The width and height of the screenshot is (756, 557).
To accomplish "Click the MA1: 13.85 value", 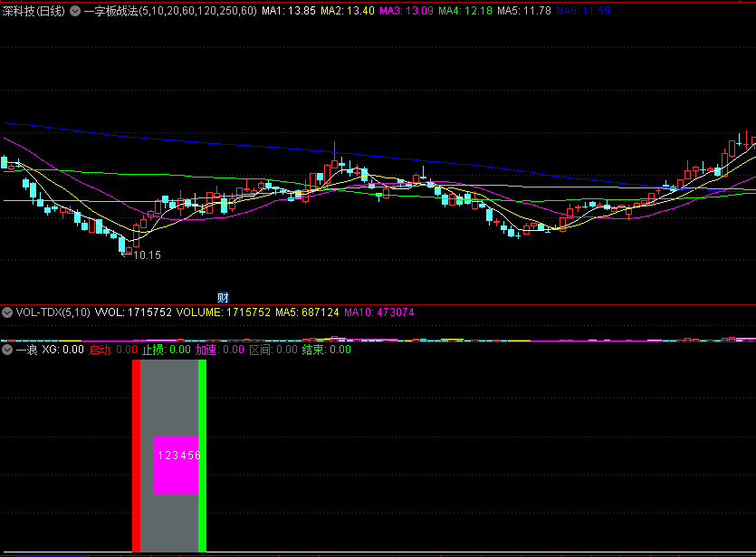I will pyautogui.click(x=289, y=11).
